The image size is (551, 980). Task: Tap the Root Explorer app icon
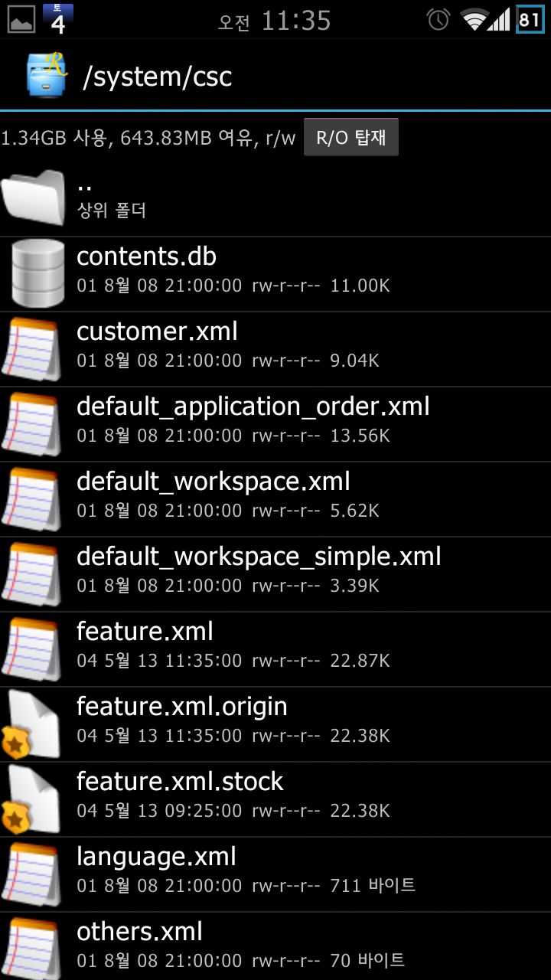[46, 75]
